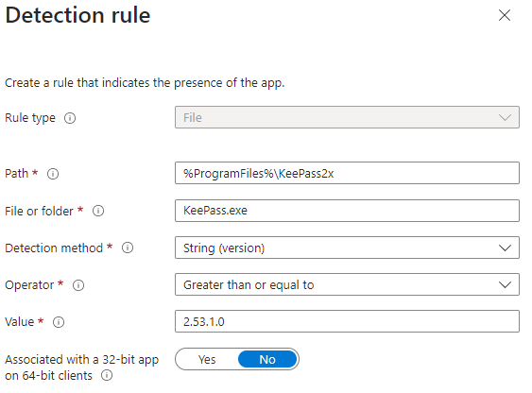
Task: Select No for 32-bit app association
Action: click(x=267, y=359)
